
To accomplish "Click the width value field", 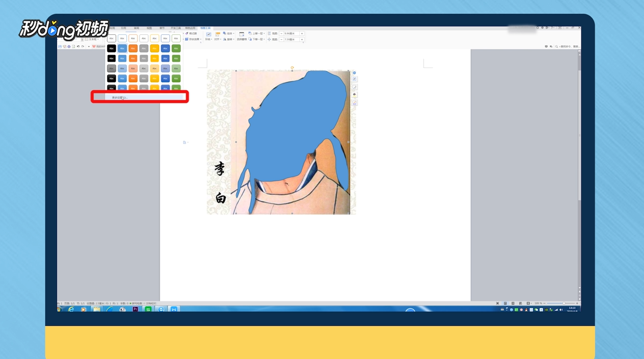I will click(x=291, y=39).
